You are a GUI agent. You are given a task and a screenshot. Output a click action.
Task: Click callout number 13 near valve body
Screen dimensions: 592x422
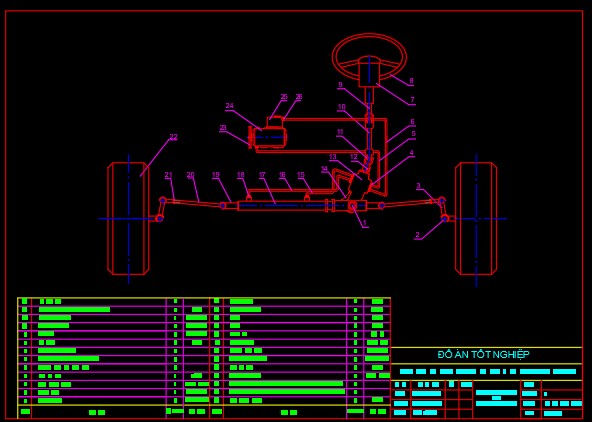pyautogui.click(x=332, y=157)
